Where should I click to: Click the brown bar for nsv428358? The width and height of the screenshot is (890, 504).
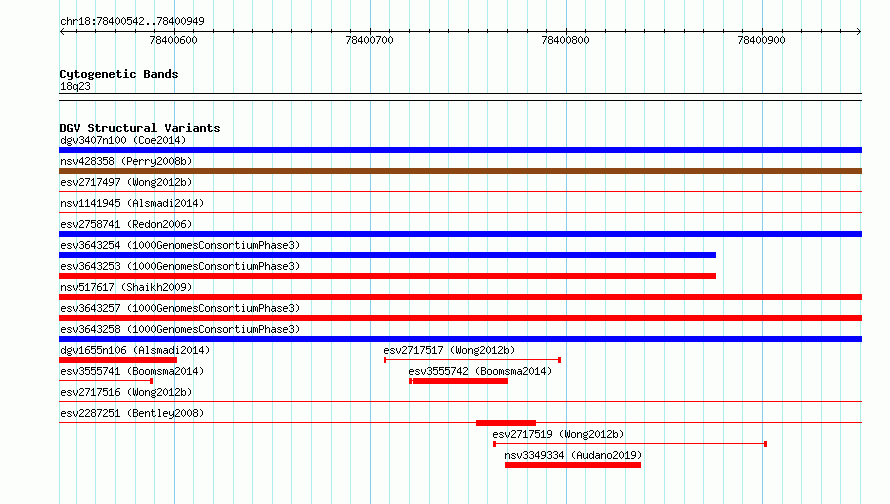click(460, 171)
